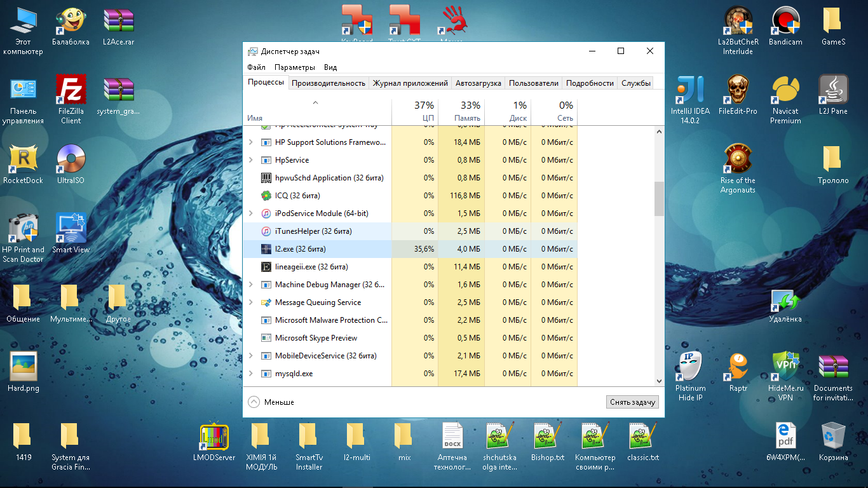Select the Bandicam desktop icon
868x488 pixels.
(785, 26)
